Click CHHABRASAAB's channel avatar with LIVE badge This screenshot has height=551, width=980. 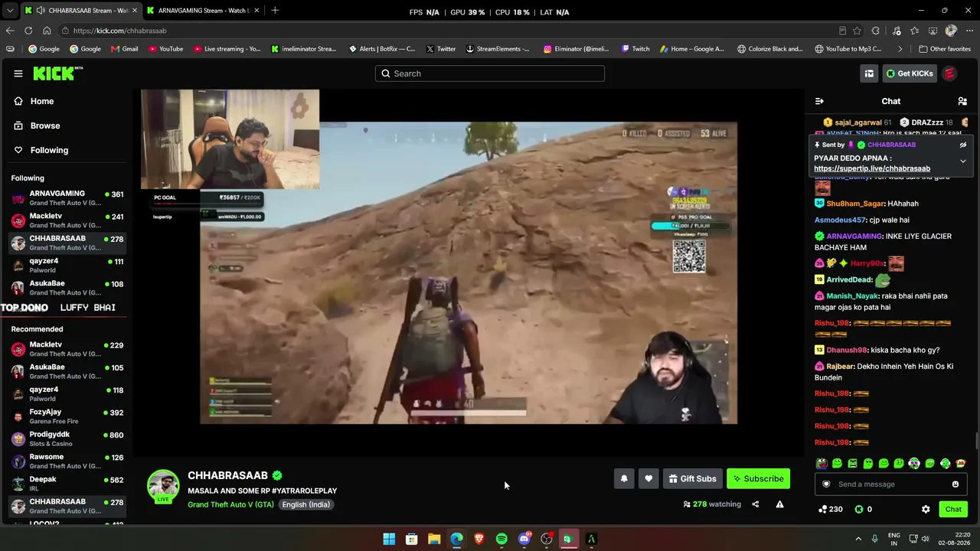click(x=163, y=486)
